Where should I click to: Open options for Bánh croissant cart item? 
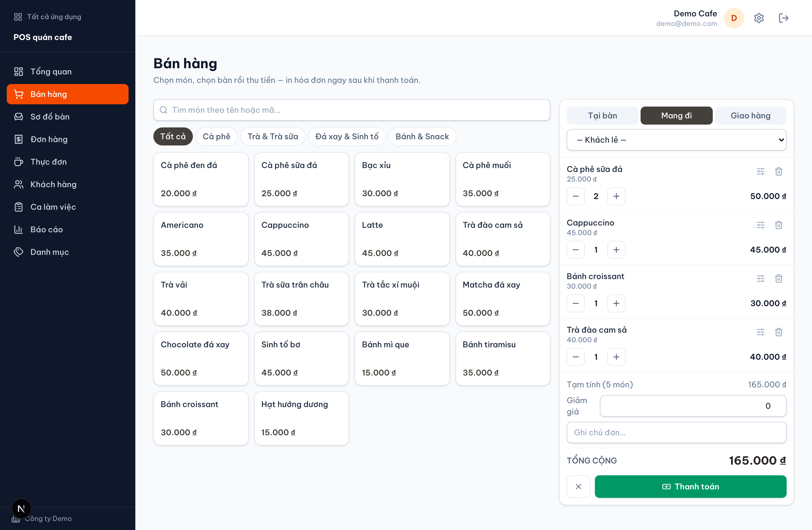760,278
